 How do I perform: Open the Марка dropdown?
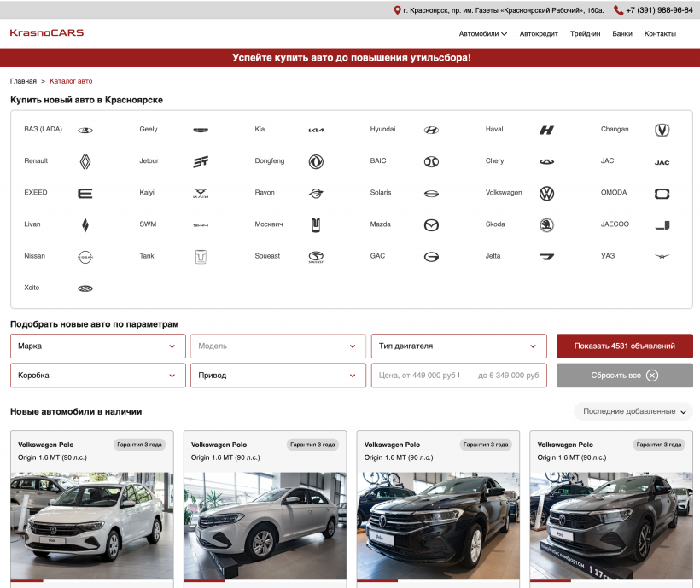(97, 346)
